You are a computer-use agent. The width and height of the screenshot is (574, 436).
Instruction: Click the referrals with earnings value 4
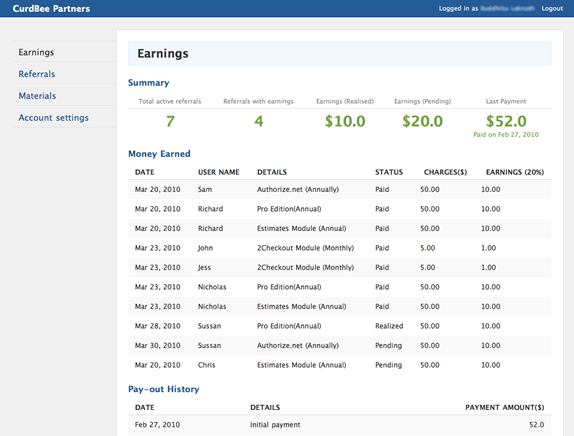(x=259, y=121)
